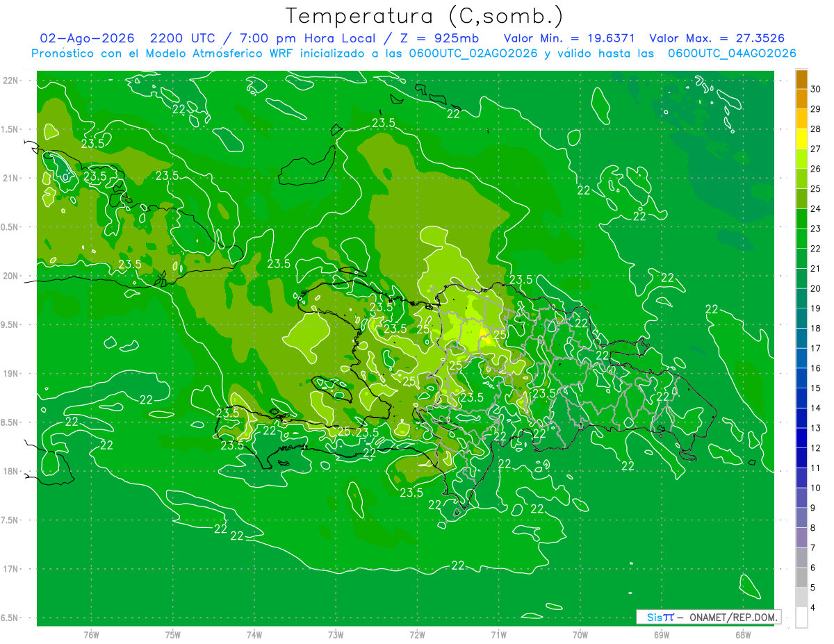
Task: Select the pressure level "Z = 925mb"
Action: (x=436, y=39)
